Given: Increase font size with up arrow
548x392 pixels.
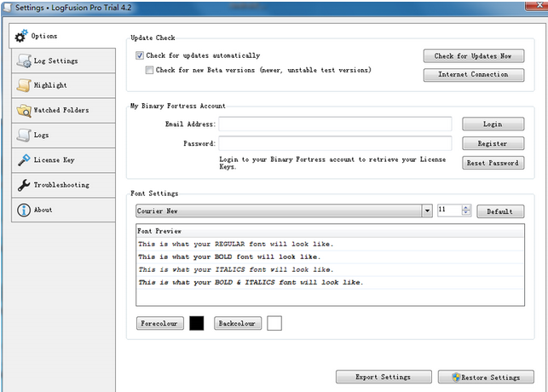Looking at the screenshot, I should tap(466, 208).
